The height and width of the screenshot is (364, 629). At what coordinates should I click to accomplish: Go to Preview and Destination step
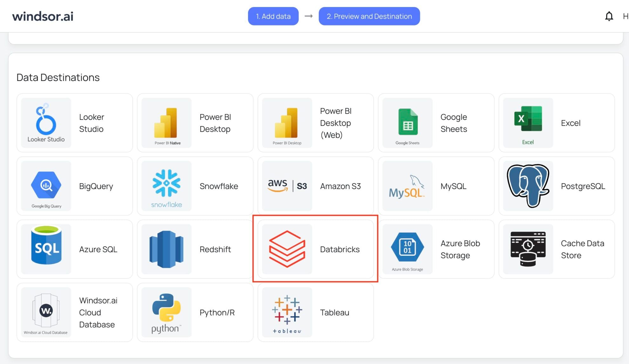tap(369, 16)
